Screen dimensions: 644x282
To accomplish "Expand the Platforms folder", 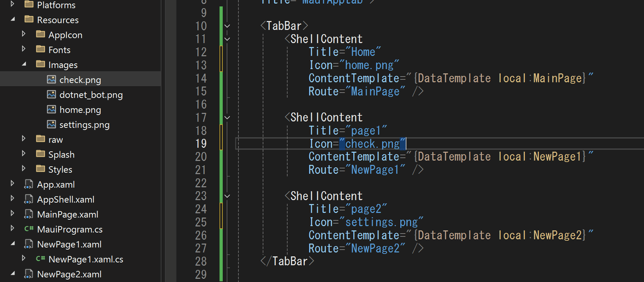I will coord(12,4).
